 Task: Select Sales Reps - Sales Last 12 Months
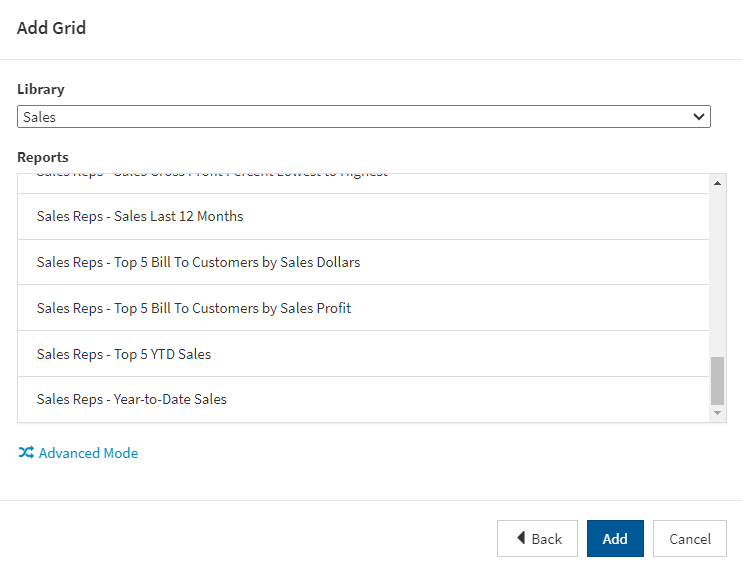click(363, 216)
